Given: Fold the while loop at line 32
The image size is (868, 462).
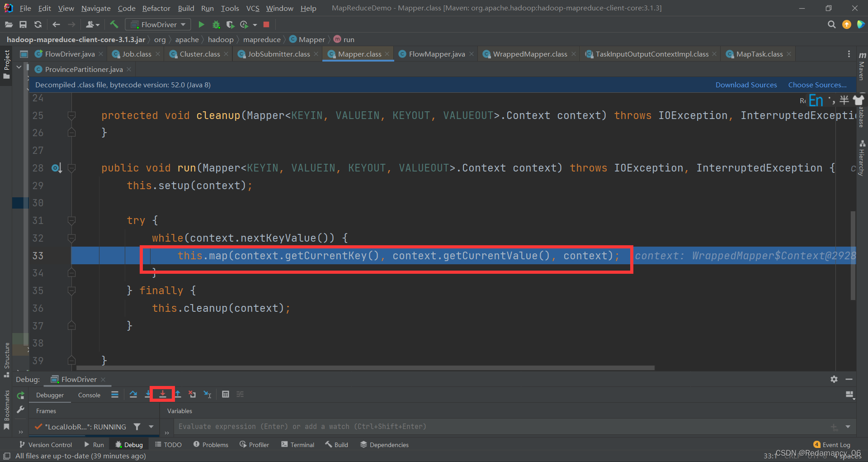Looking at the screenshot, I should (x=71, y=238).
